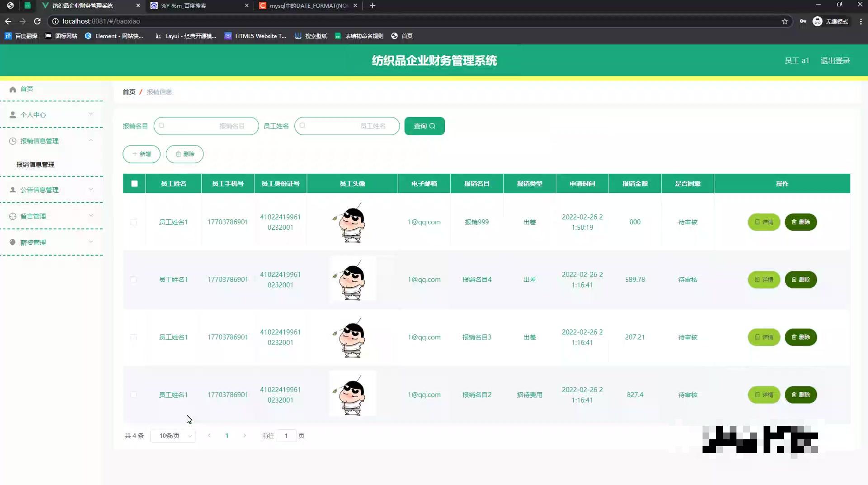Click employee avatar in 报销名目4 row

pyautogui.click(x=352, y=279)
